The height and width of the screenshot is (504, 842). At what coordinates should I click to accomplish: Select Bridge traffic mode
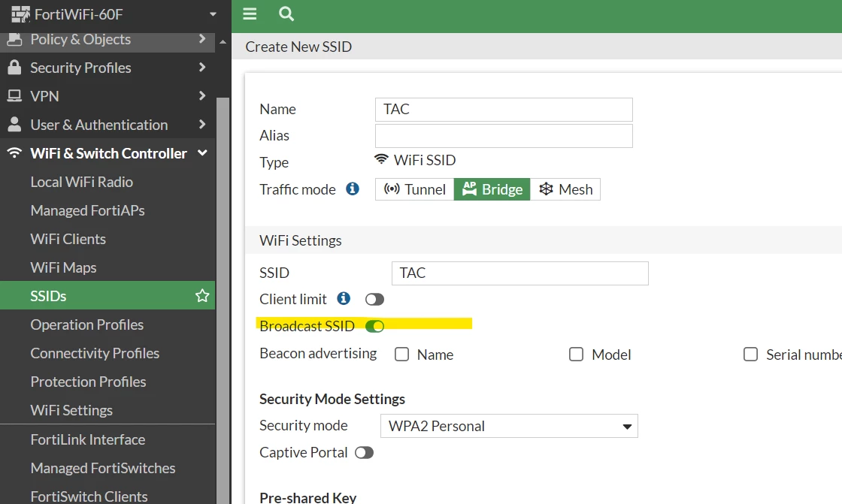click(492, 189)
